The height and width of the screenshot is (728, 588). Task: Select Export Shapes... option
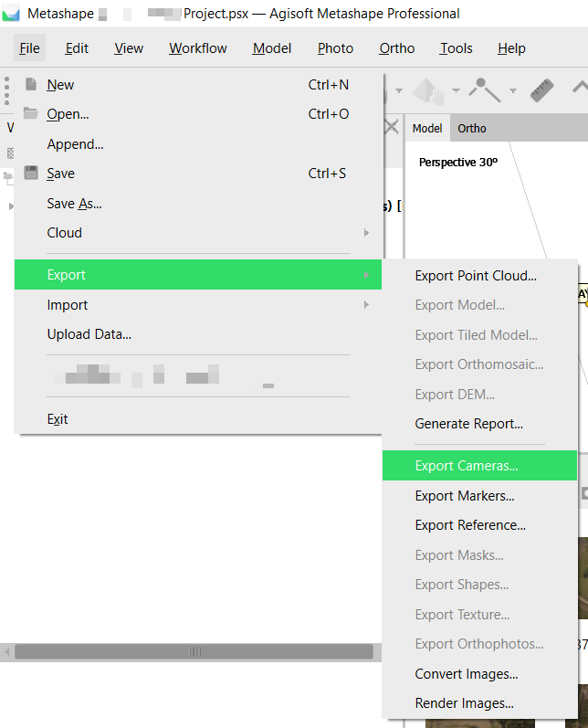480,584
